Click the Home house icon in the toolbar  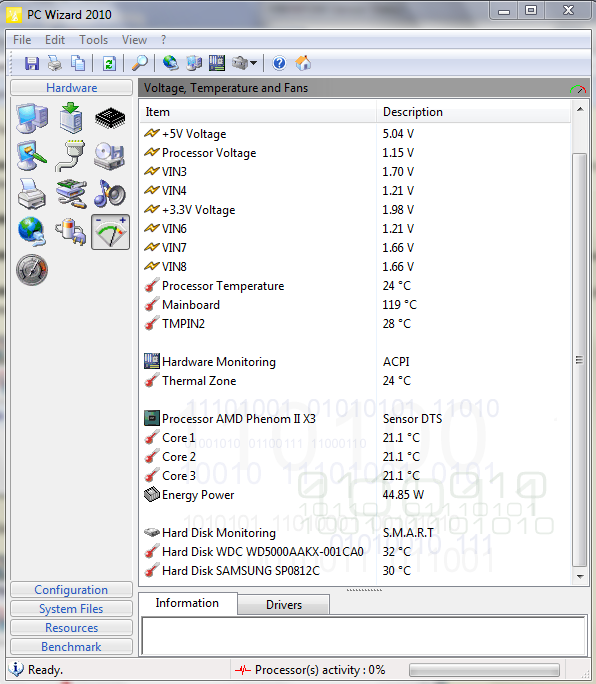303,64
